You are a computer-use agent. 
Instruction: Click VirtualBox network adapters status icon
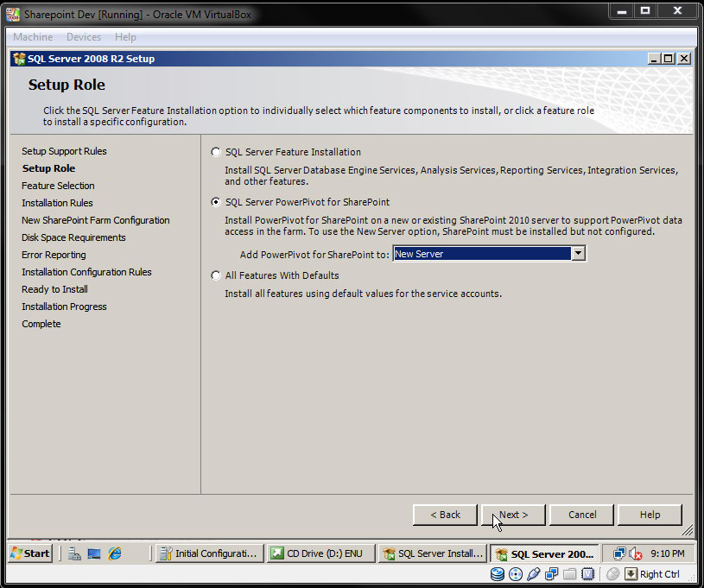pos(551,574)
